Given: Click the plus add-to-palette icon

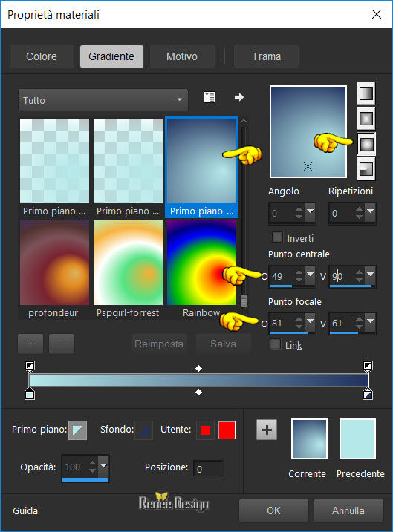Looking at the screenshot, I should click(x=267, y=430).
